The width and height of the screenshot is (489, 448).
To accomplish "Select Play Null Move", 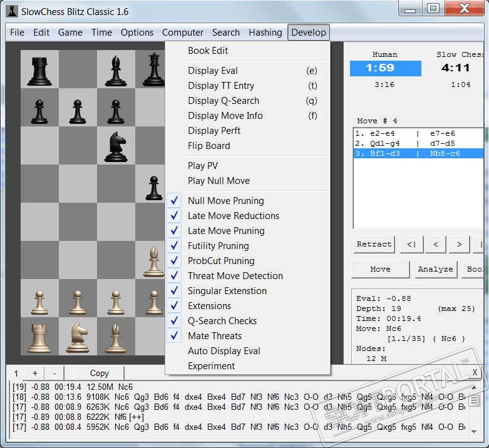I will coord(247,180).
